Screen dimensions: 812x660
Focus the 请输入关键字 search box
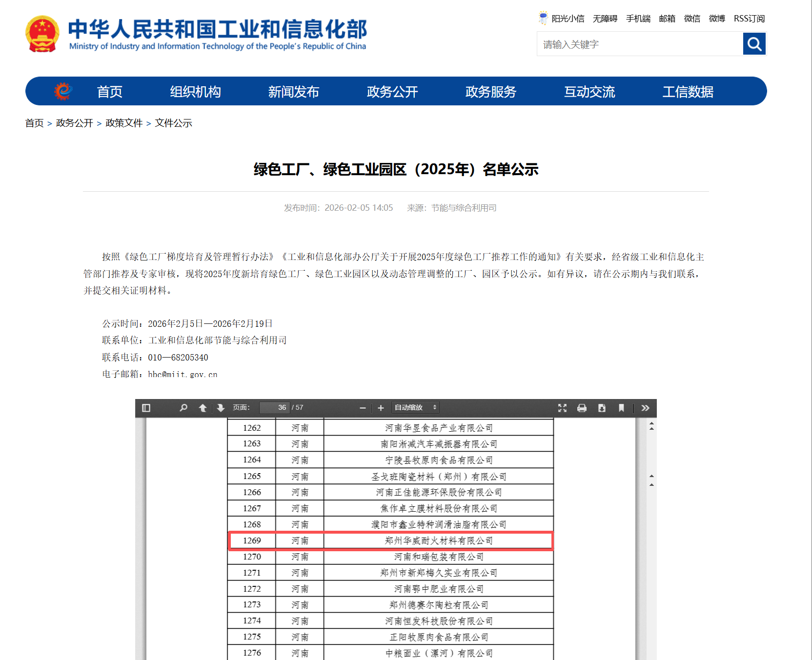[639, 44]
